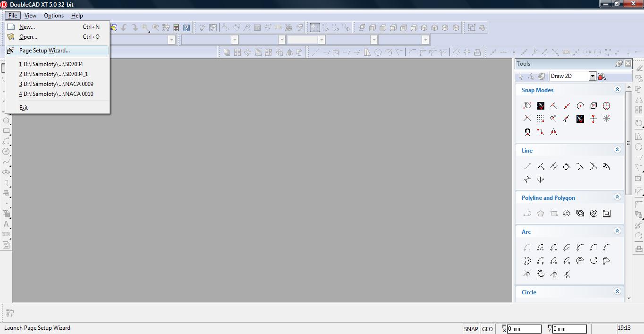Collapse the Snap Modes section
The image size is (644, 334).
[617, 89]
